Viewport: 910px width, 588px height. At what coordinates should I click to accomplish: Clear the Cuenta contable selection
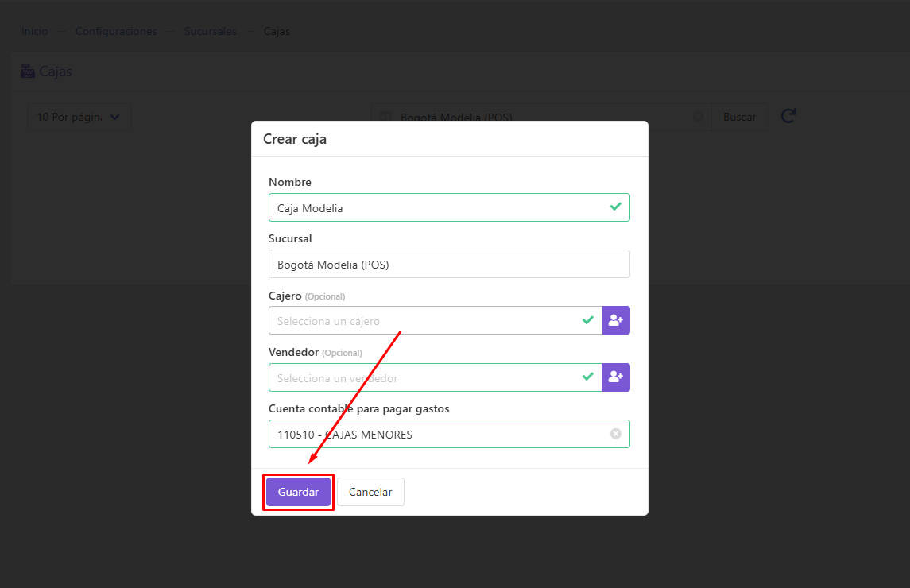pos(616,434)
